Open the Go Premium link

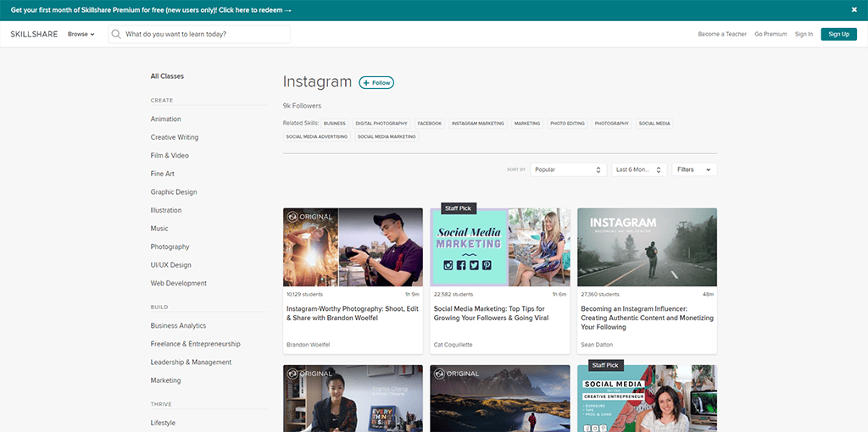pos(771,34)
